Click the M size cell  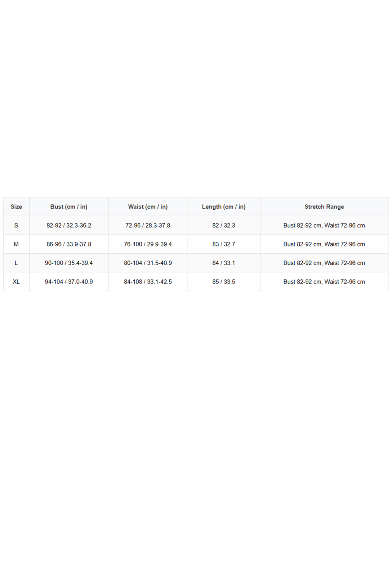click(16, 244)
